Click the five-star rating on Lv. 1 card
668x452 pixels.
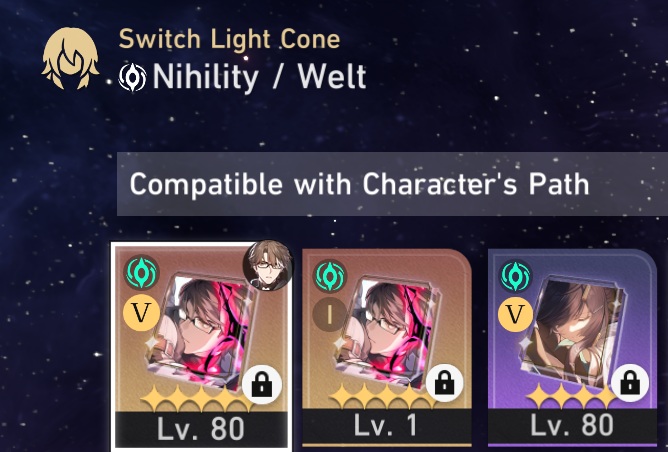click(381, 397)
